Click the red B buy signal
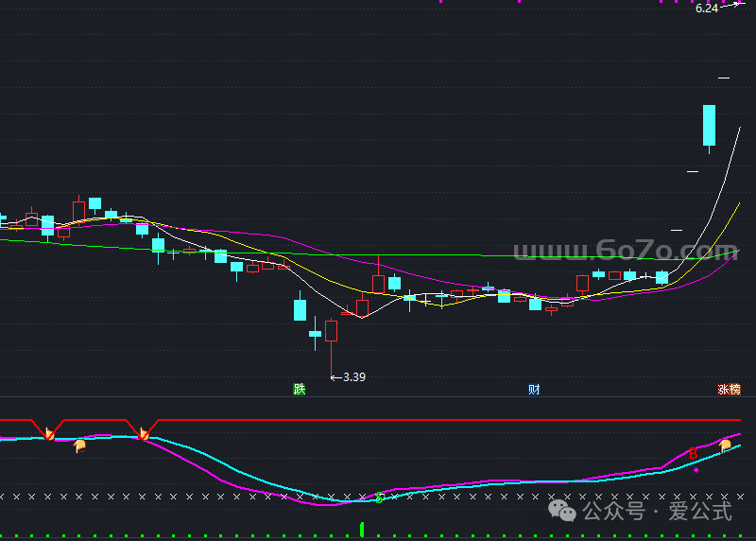756x541 pixels. tap(693, 454)
